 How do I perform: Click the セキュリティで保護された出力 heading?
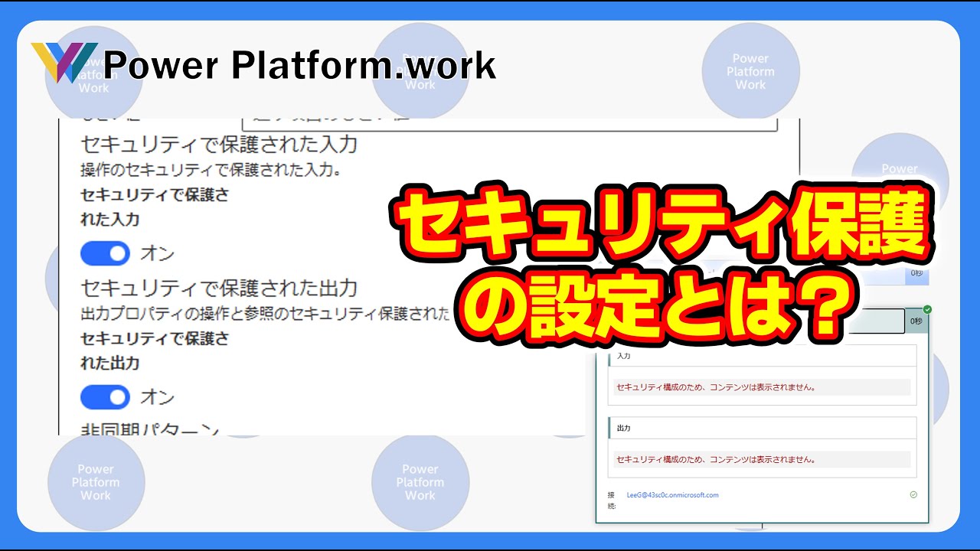(x=219, y=289)
